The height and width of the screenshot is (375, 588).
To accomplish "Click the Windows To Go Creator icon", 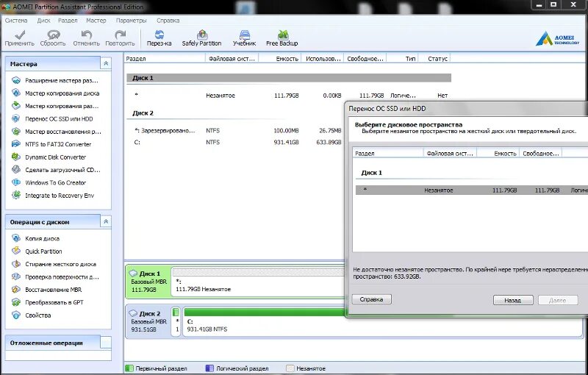I will point(16,182).
